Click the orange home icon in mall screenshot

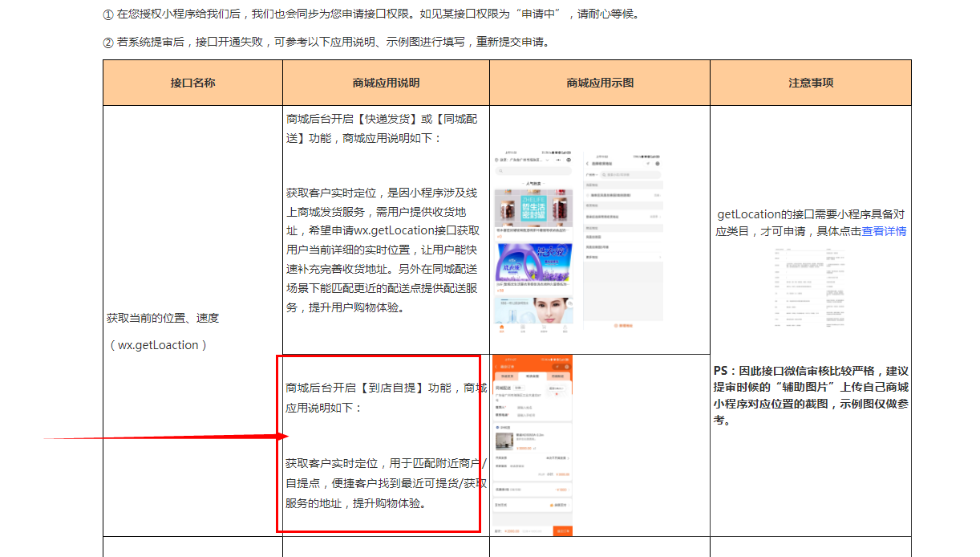(502, 328)
